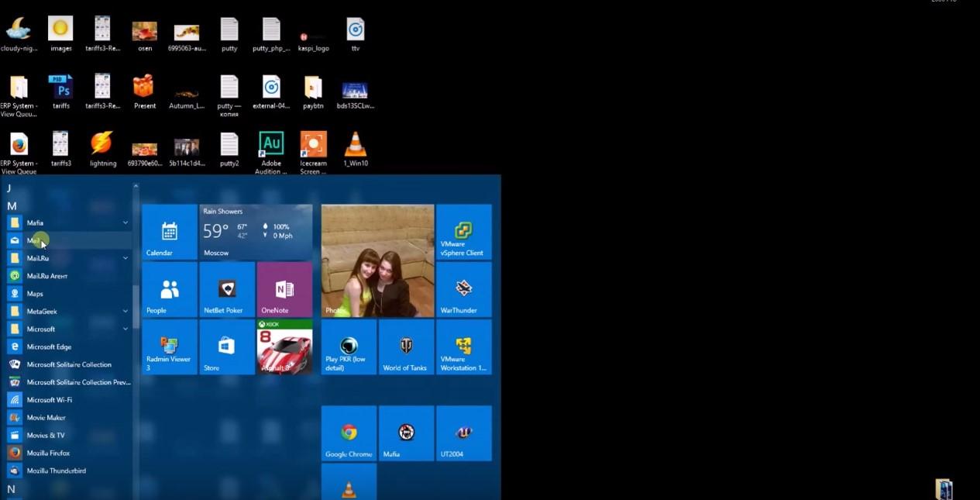Open the Calendar tile
This screenshot has height=500, width=980.
pos(170,232)
